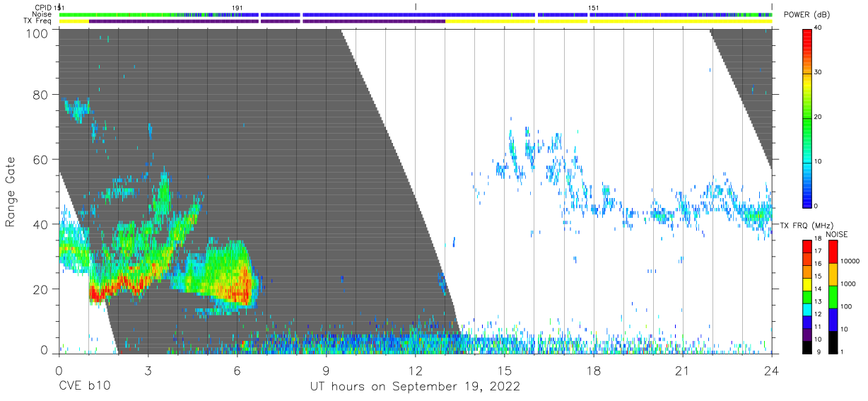Click the 'NOISE' legend heading
This screenshot has height=401, width=868.
click(x=837, y=235)
